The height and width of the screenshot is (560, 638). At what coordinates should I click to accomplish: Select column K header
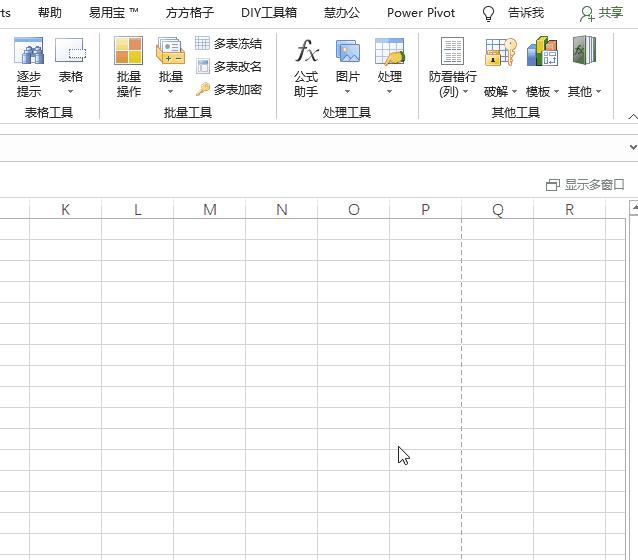[66, 209]
